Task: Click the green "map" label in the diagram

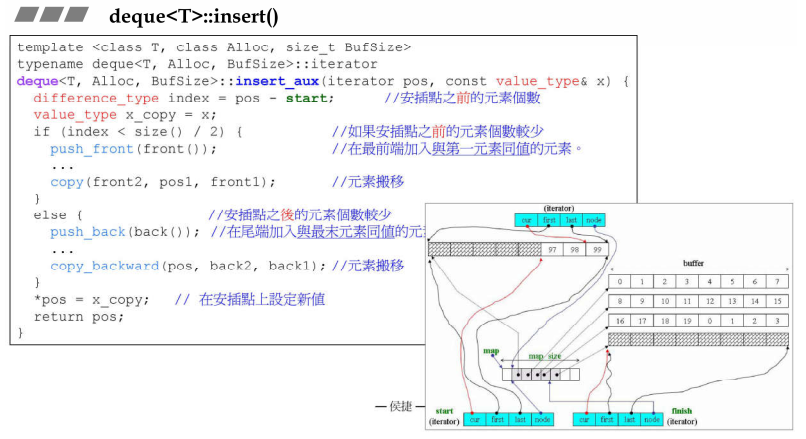Action: (491, 351)
